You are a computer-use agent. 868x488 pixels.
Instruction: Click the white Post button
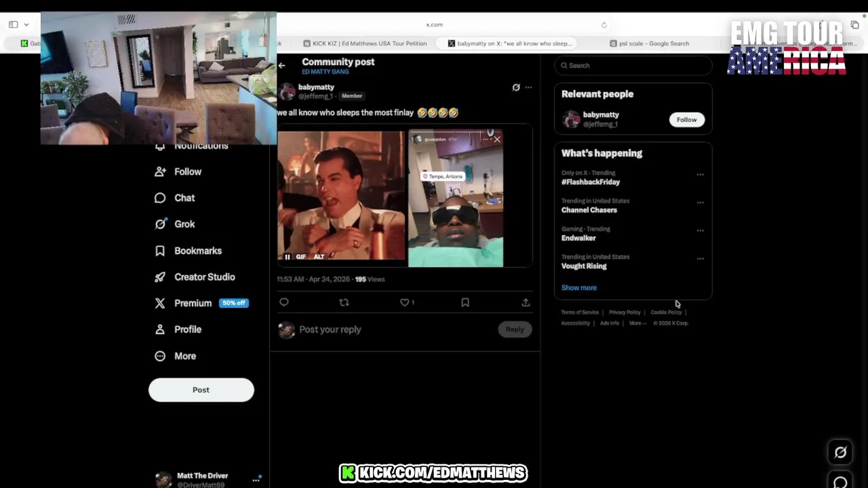[201, 390]
